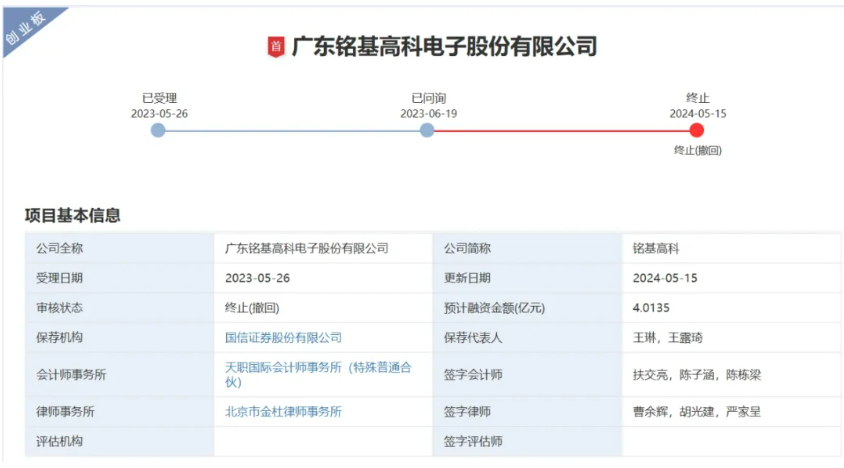Click the 保荐机构 label cell

[119, 338]
